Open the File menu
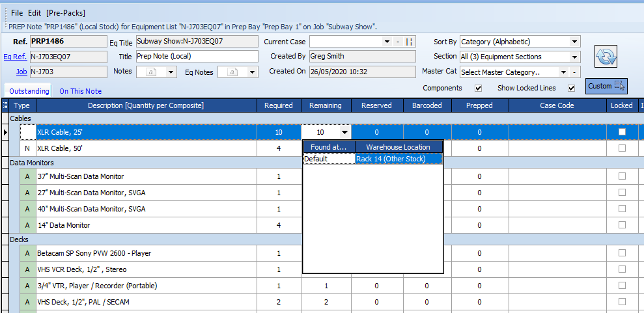 pyautogui.click(x=17, y=13)
